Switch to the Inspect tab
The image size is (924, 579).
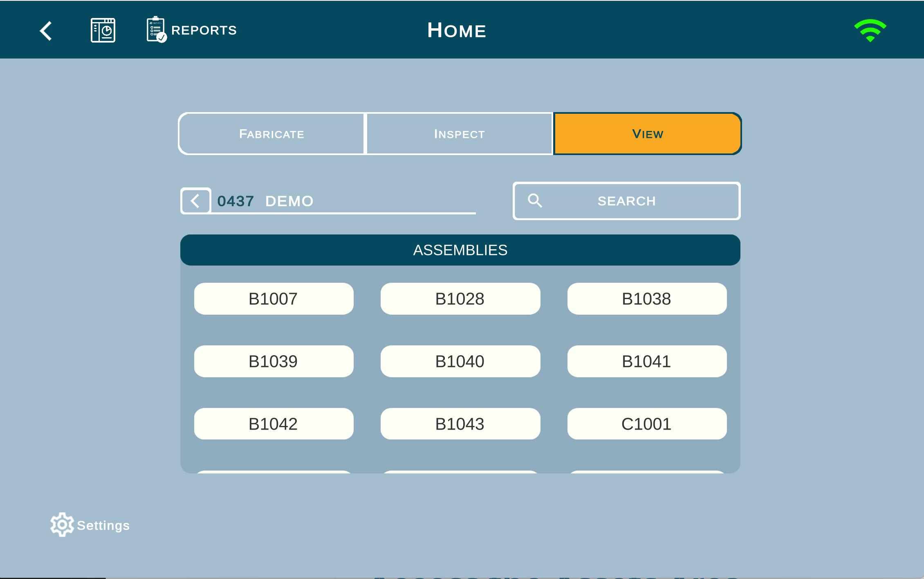(459, 134)
